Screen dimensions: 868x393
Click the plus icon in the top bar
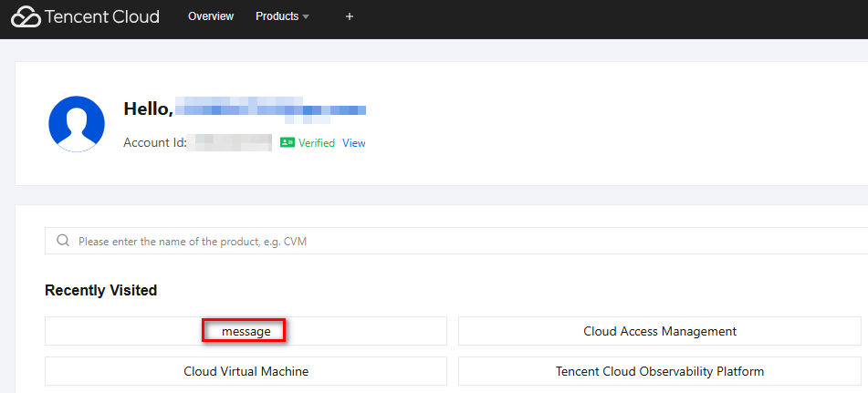point(350,16)
